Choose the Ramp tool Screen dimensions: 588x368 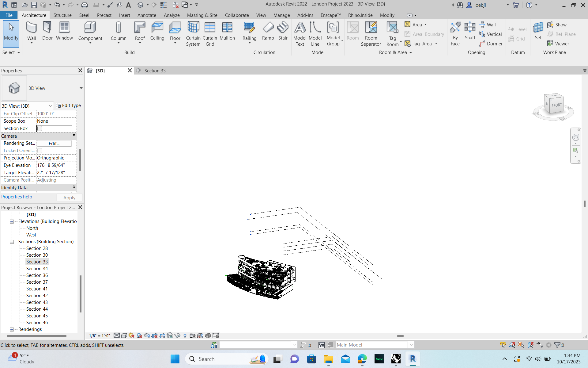pos(268,31)
